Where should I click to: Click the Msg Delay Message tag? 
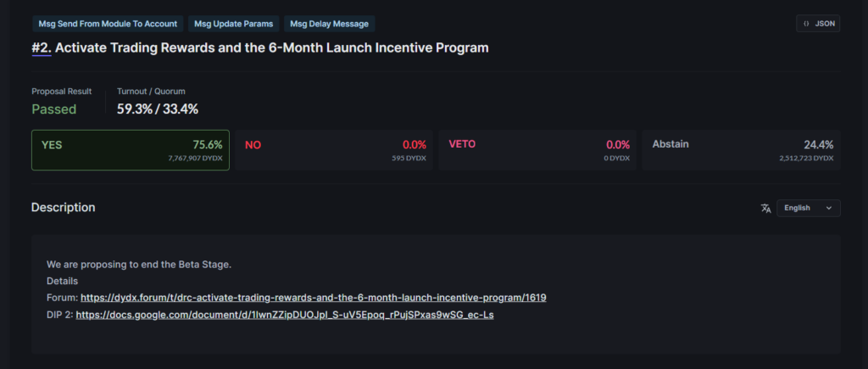click(330, 24)
